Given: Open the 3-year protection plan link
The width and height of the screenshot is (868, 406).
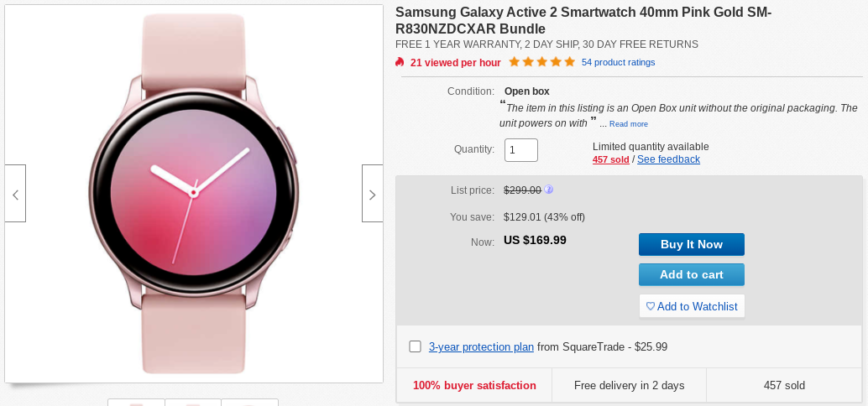Looking at the screenshot, I should click(481, 346).
